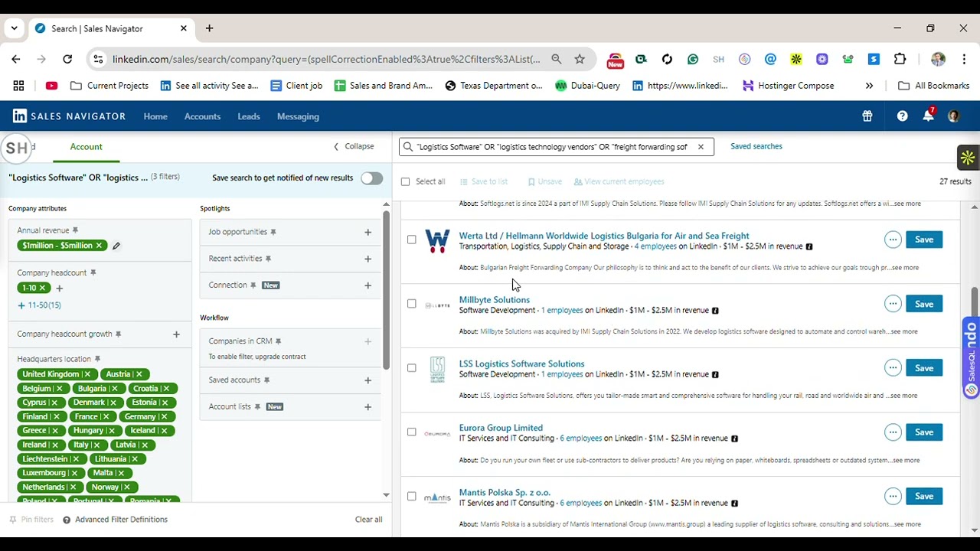Open the browser apps grid icon

point(18,86)
